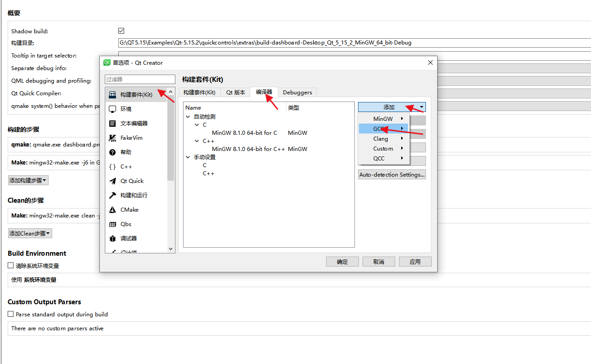Collapse the manual settings node

pos(188,157)
